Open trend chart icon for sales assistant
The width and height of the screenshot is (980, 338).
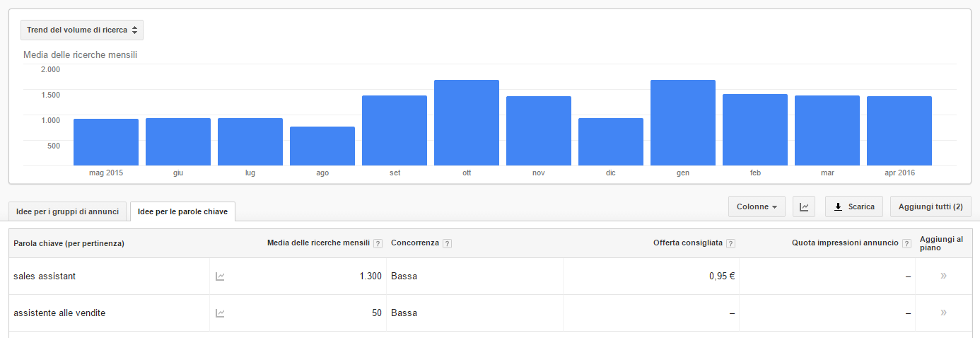[x=220, y=276]
